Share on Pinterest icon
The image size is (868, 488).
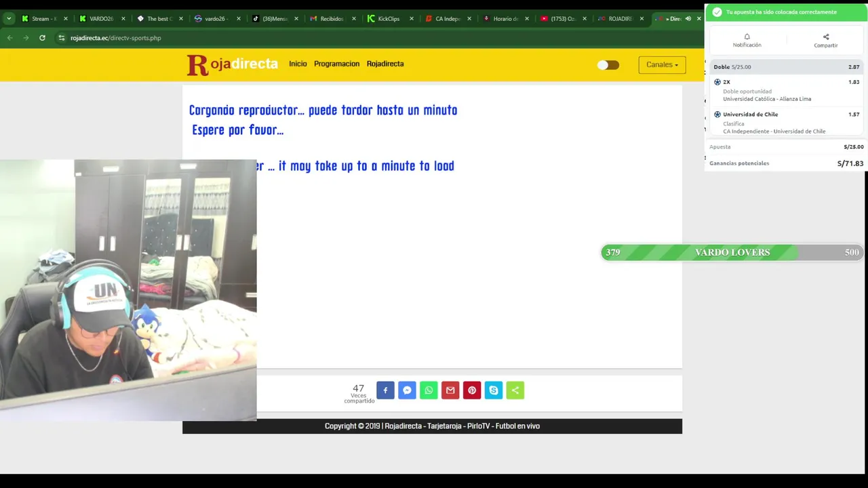472,390
